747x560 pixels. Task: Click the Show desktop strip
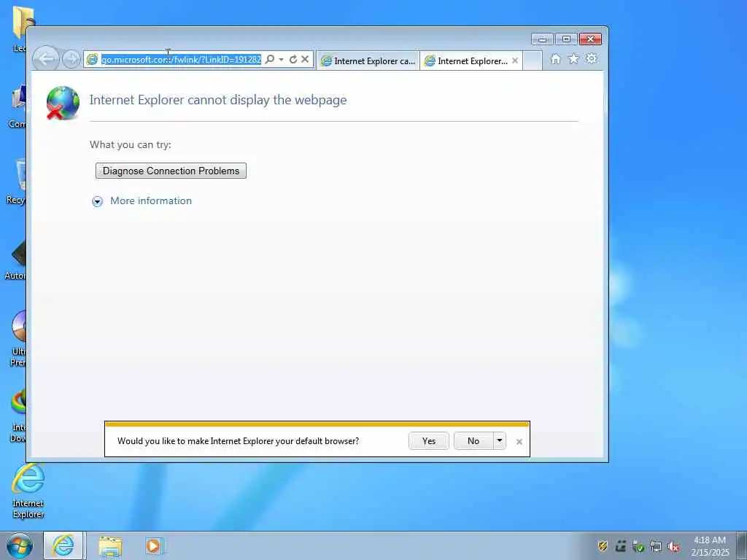[742, 545]
